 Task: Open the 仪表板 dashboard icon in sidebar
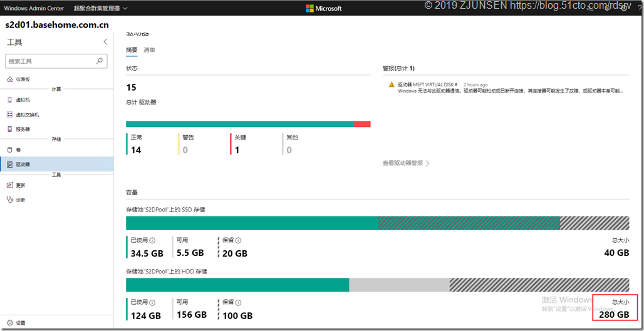[x=10, y=79]
